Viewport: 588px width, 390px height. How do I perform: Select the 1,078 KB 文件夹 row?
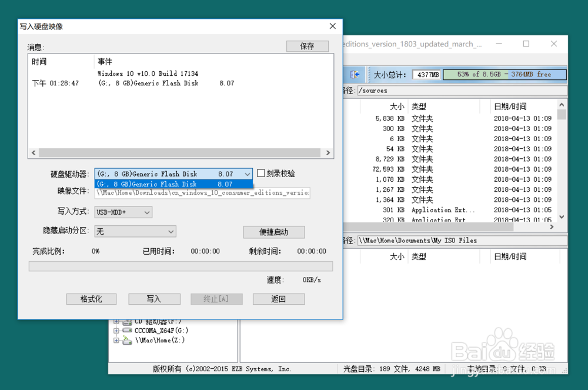pos(450,179)
